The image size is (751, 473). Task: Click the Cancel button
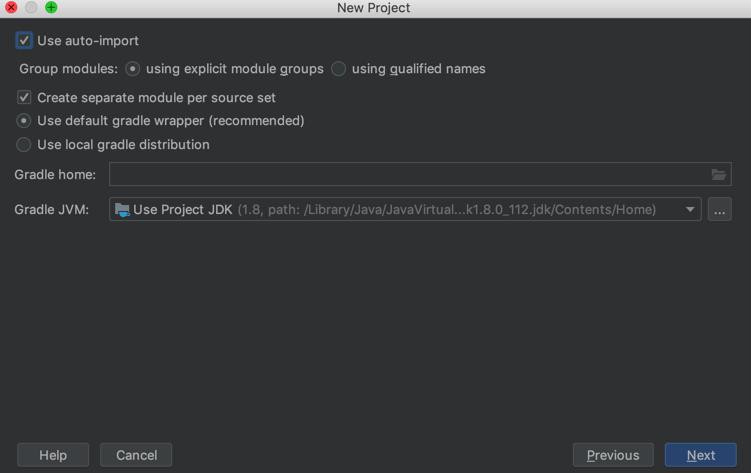pyautogui.click(x=136, y=455)
